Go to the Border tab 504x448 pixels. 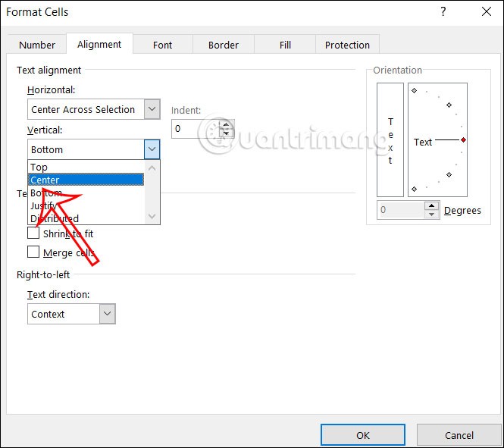pyautogui.click(x=224, y=45)
